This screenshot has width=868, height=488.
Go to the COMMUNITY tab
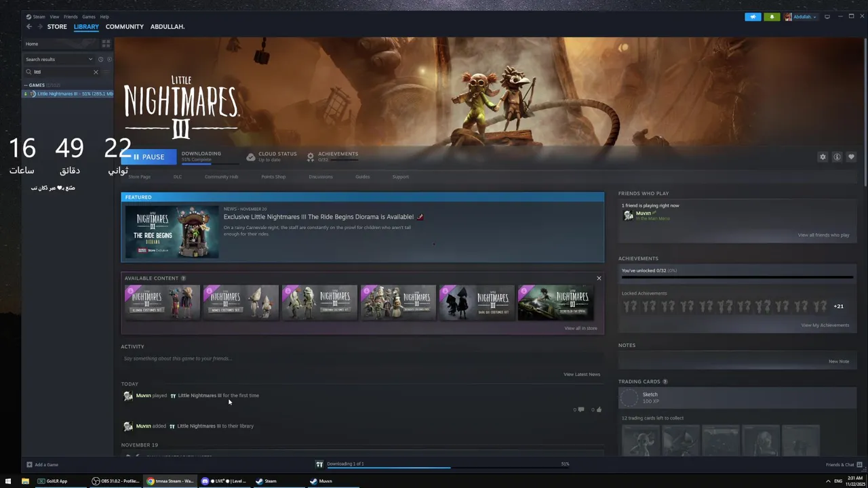(125, 26)
